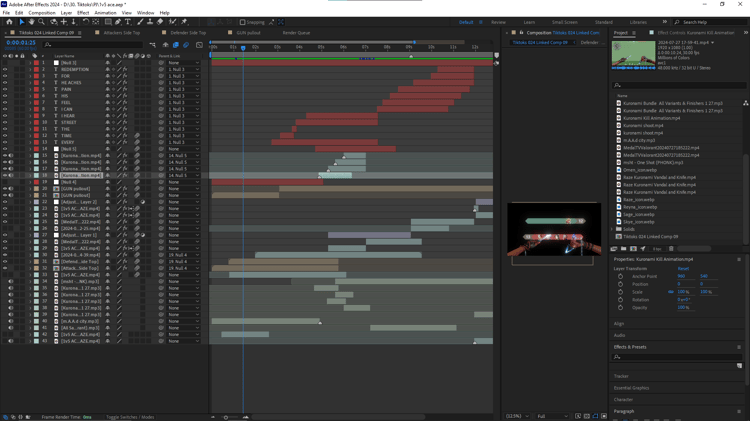Expand layer 1 Null 3 properties
750x421 pixels.
click(30, 63)
